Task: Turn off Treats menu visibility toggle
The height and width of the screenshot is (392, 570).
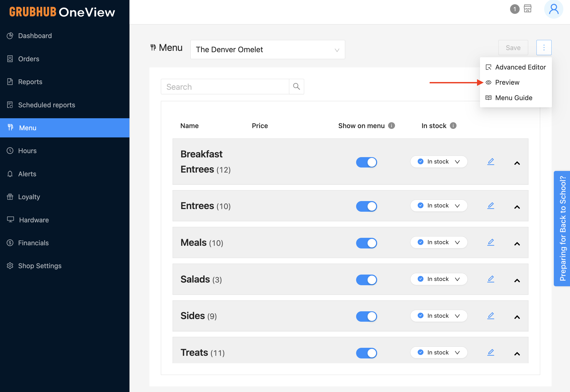Action: [x=367, y=353]
